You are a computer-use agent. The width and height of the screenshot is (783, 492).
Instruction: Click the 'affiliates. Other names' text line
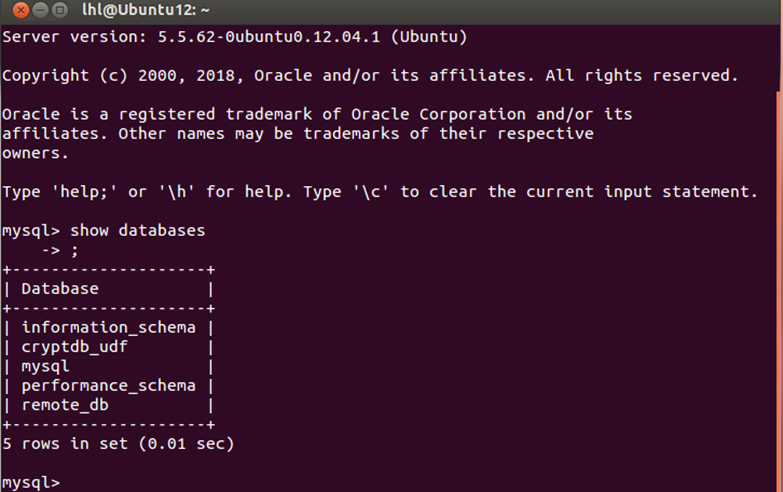pos(298,134)
